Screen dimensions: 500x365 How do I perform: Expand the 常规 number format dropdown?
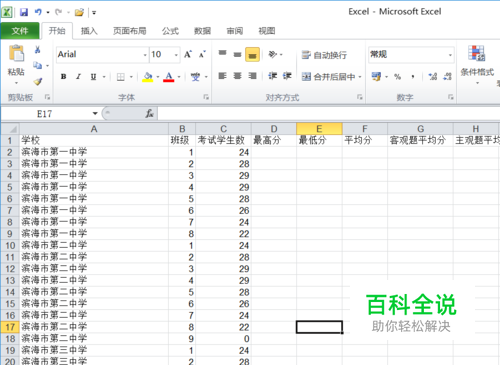pyautogui.click(x=450, y=55)
